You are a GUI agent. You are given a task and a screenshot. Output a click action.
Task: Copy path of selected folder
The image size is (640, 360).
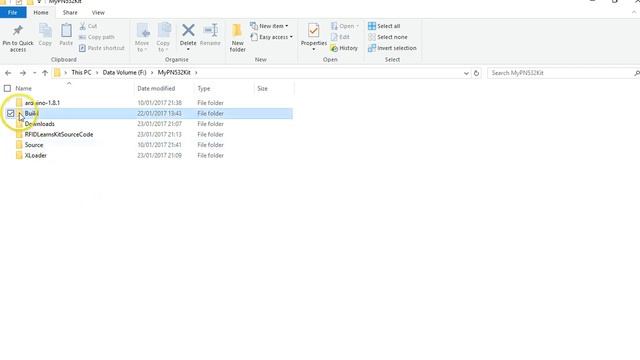pos(97,37)
